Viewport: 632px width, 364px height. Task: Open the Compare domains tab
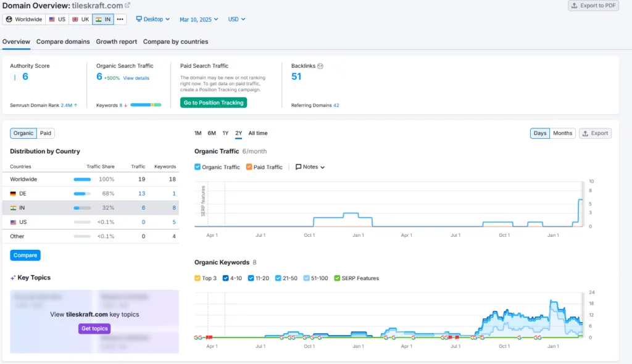[x=63, y=41]
